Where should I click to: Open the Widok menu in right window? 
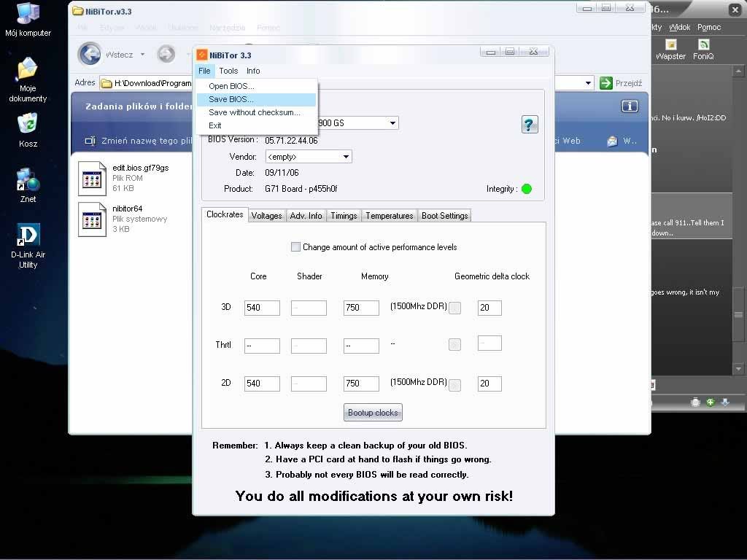tap(679, 28)
